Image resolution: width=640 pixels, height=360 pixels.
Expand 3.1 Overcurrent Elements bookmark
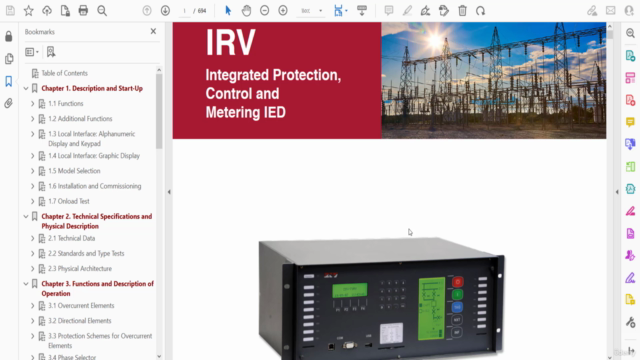point(33,306)
